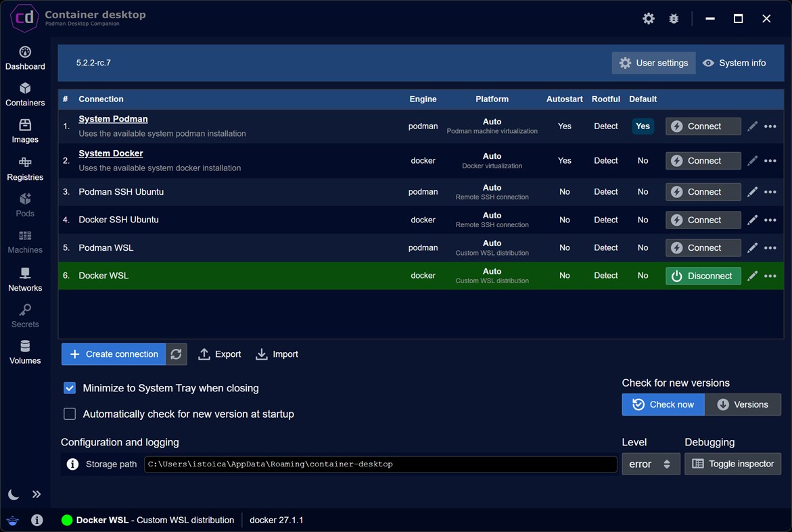Click the info icon in the status bar
This screenshot has width=792, height=532.
(x=37, y=520)
